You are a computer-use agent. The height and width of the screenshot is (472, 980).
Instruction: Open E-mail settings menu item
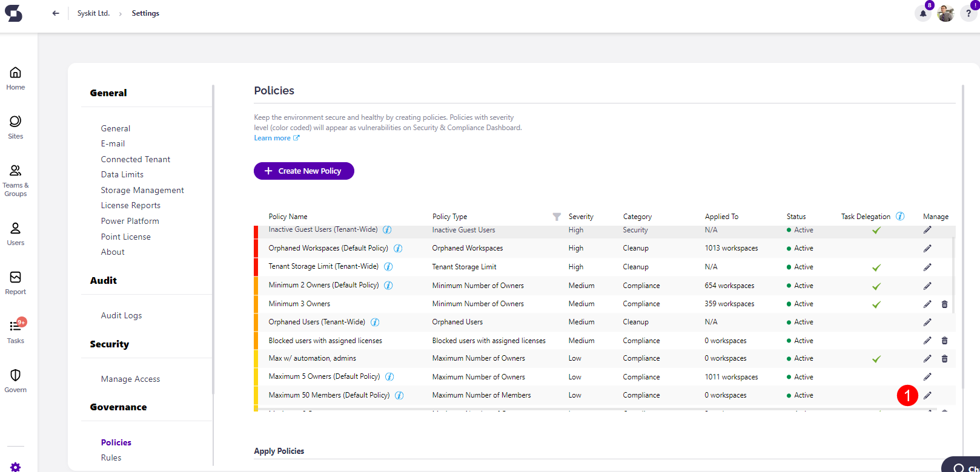tap(113, 143)
